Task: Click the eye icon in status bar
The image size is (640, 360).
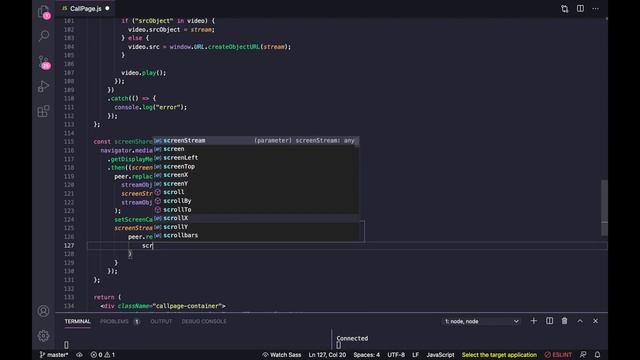Action: (x=80, y=355)
